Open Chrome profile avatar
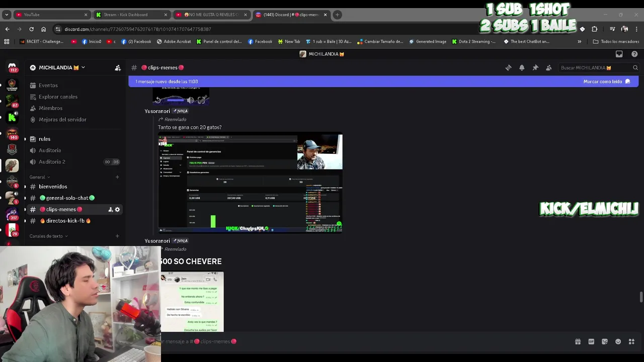 click(624, 29)
